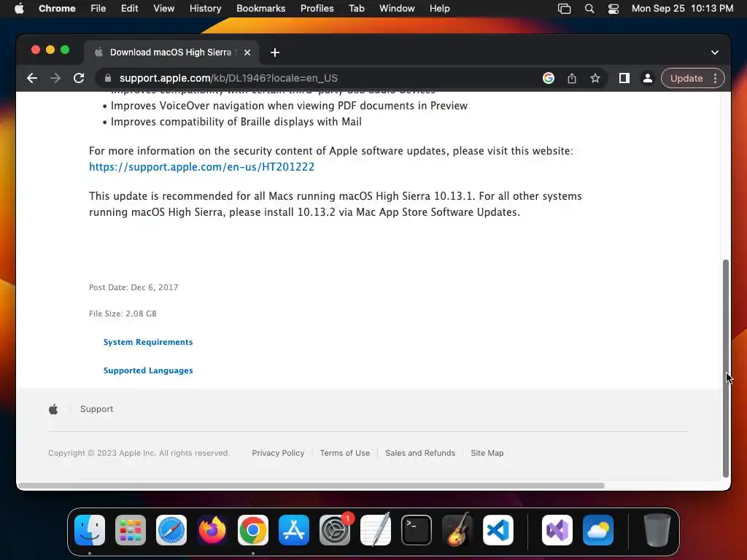Open Finder from the Dock
747x560 pixels.
(90, 530)
